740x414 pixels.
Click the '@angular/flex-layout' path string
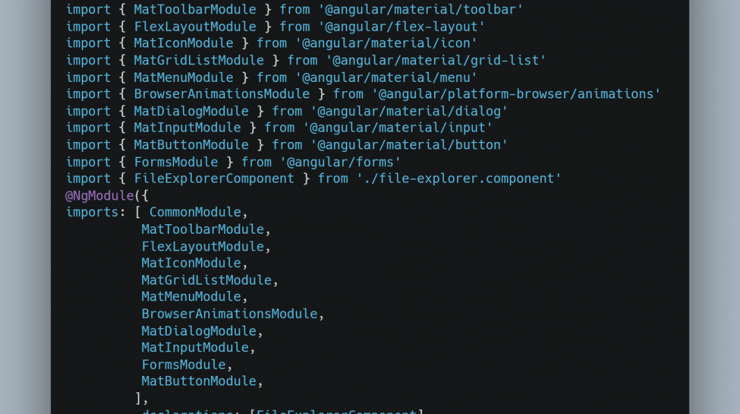[x=402, y=27]
